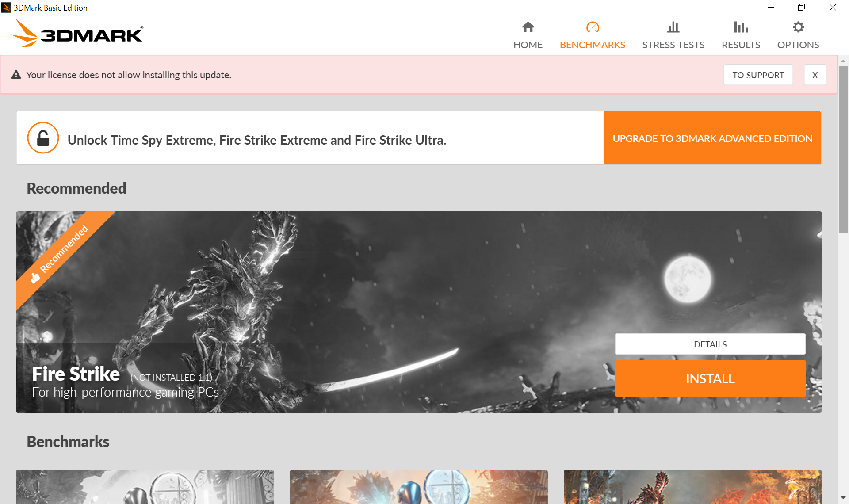Restore down the 3DMark window
849x504 pixels.
801,8
